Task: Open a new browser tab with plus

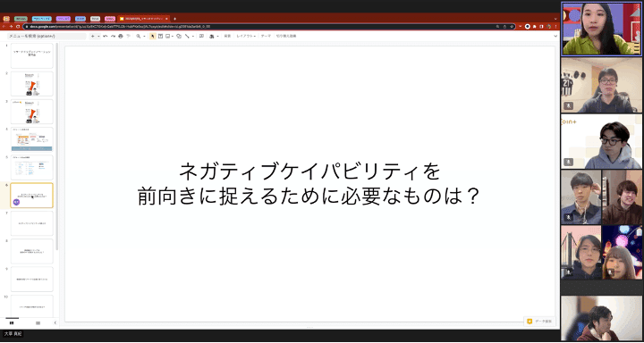Action: click(174, 19)
